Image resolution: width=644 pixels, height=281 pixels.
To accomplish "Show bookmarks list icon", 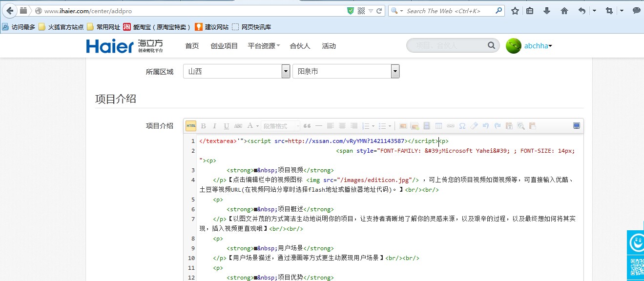I will point(530,11).
